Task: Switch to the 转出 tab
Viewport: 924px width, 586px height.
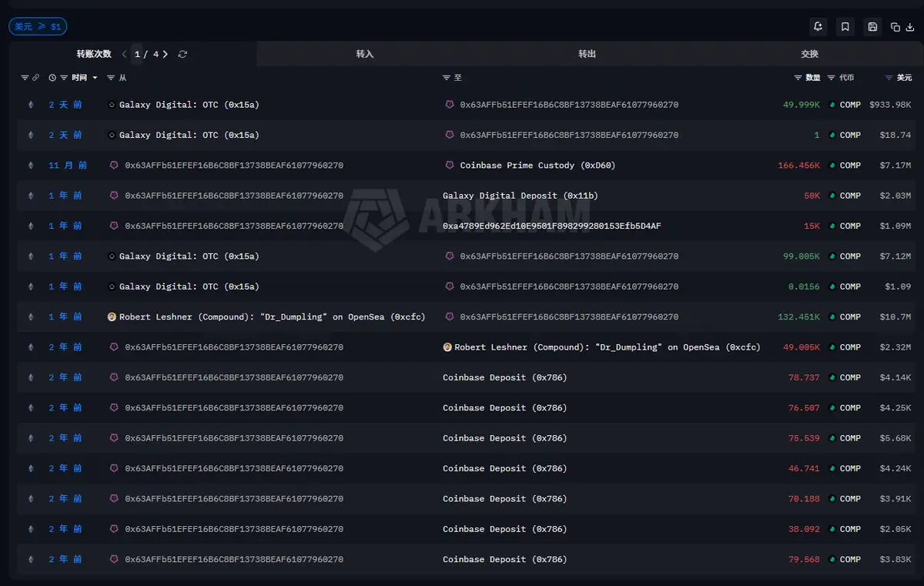Action: click(588, 54)
